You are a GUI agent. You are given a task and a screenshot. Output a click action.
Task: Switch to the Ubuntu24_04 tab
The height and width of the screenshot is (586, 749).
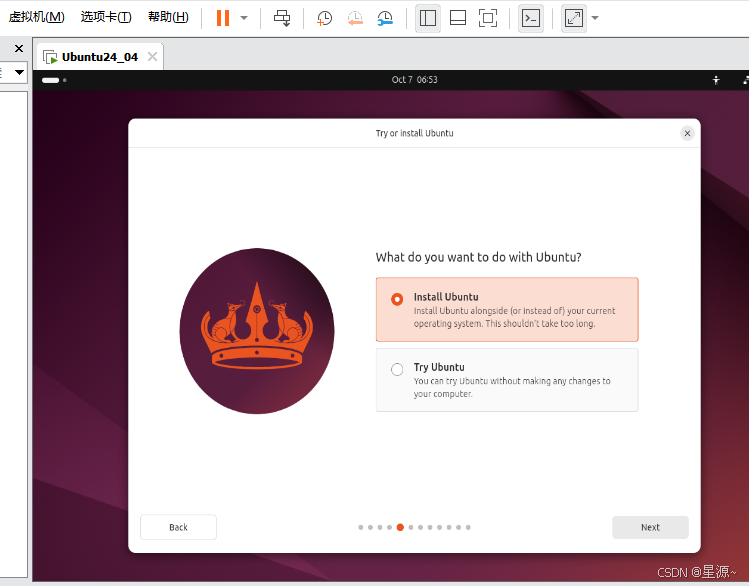coord(99,57)
